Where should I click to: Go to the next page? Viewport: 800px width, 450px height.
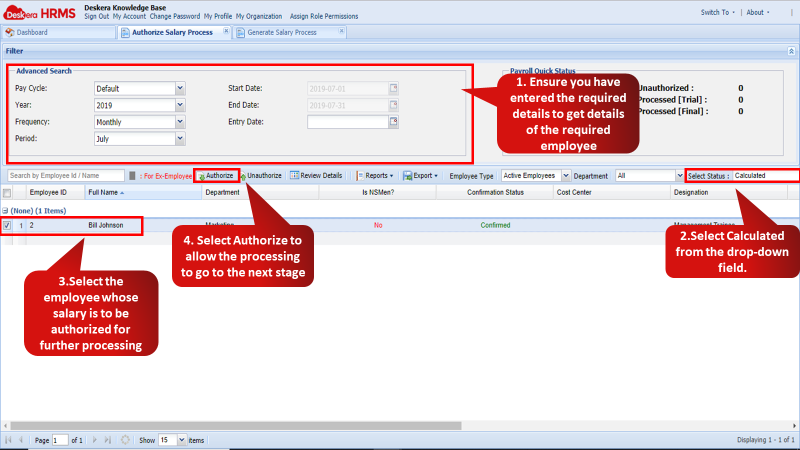[94, 439]
